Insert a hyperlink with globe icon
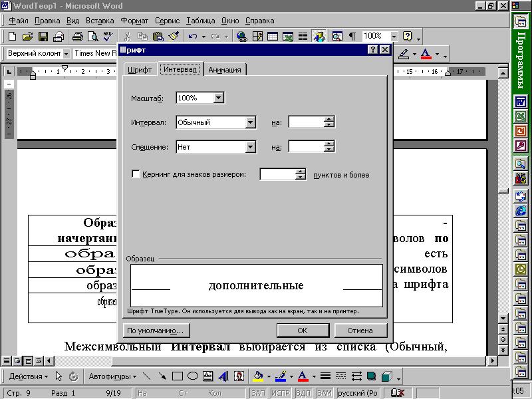 click(242, 37)
